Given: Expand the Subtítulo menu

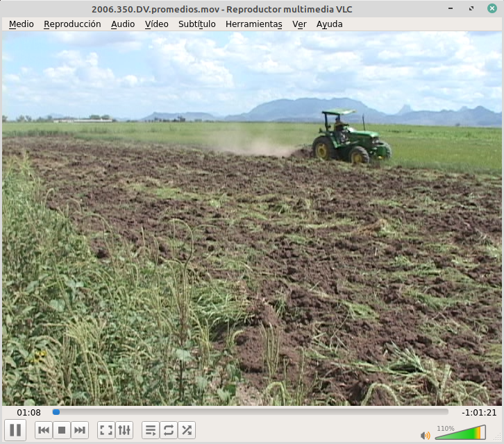Looking at the screenshot, I should (196, 24).
